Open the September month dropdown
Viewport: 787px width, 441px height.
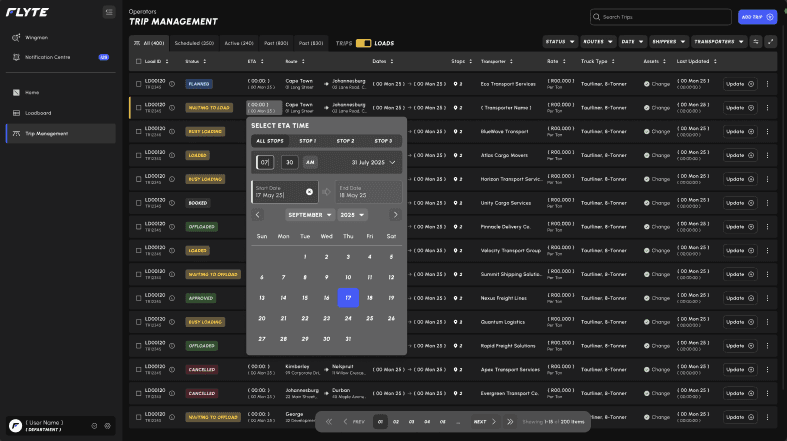[310, 215]
